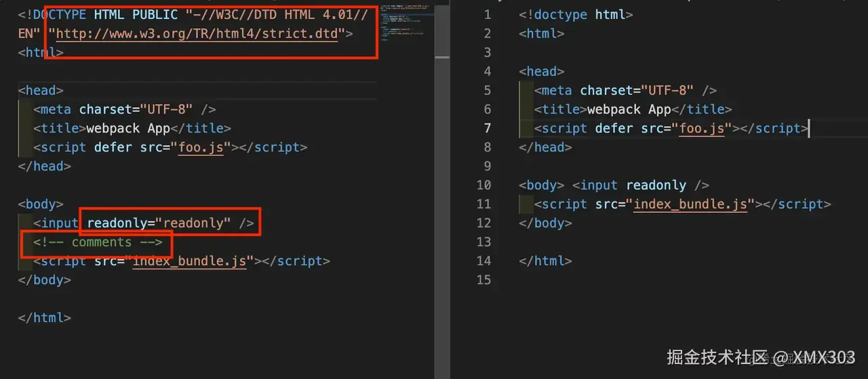Click readonly="readonly" attribute in left editor
The height and width of the screenshot is (379, 868).
[x=159, y=223]
